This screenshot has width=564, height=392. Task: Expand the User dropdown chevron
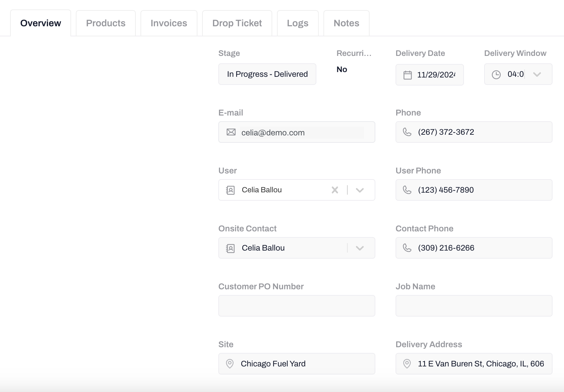pos(360,190)
